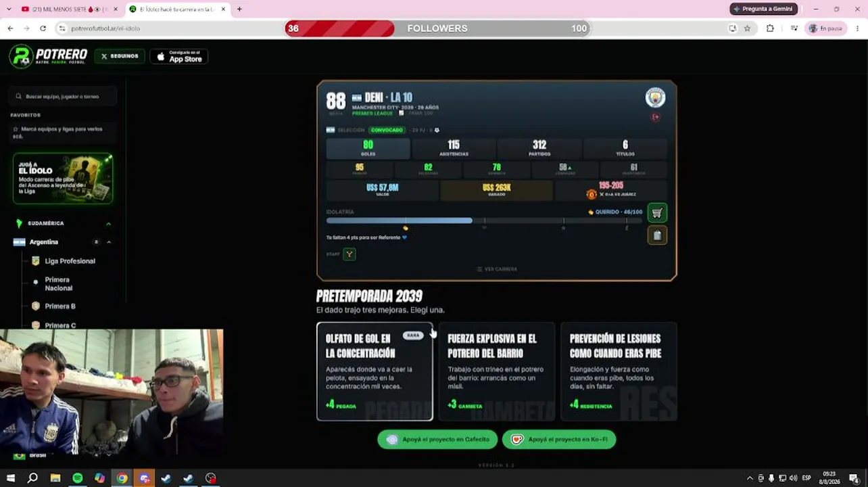
Task: Click the Sudamérica continent icon
Action: [x=19, y=223]
